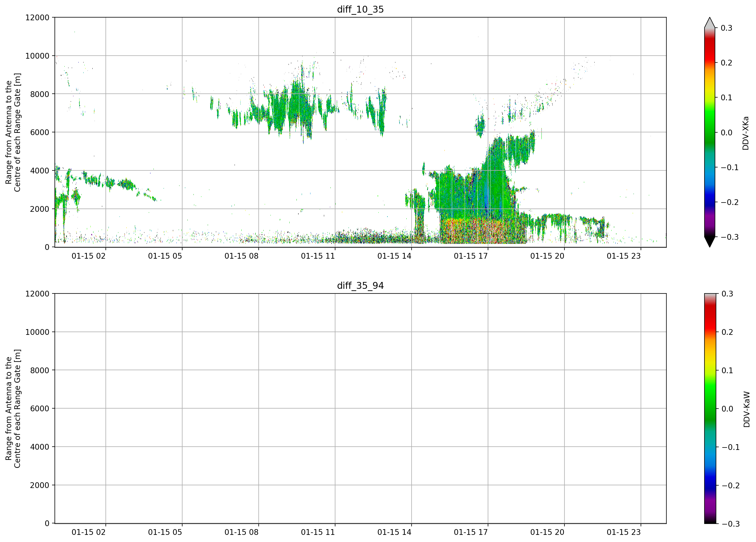The width and height of the screenshot is (756, 542).
Task: Pick the "0.0" tick on the DDV-XKa colorbar
Action: (727, 133)
